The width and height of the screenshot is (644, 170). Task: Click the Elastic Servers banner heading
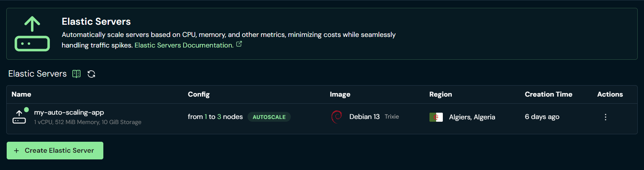(x=96, y=22)
